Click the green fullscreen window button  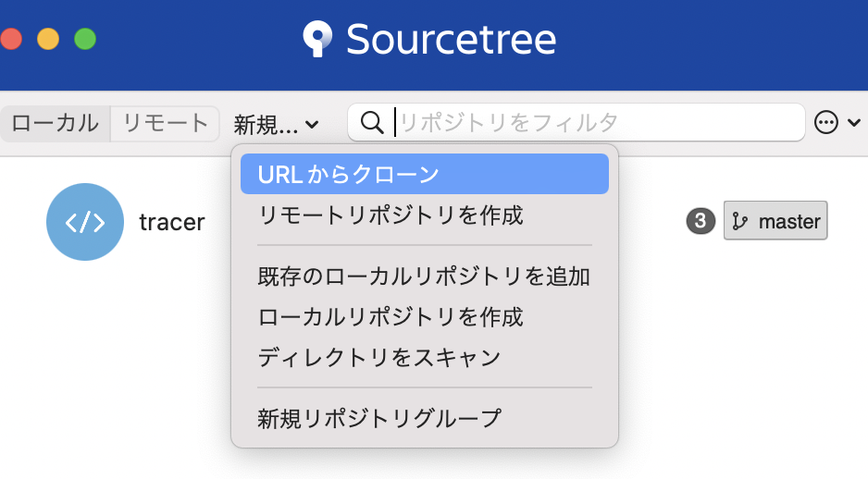[85, 39]
